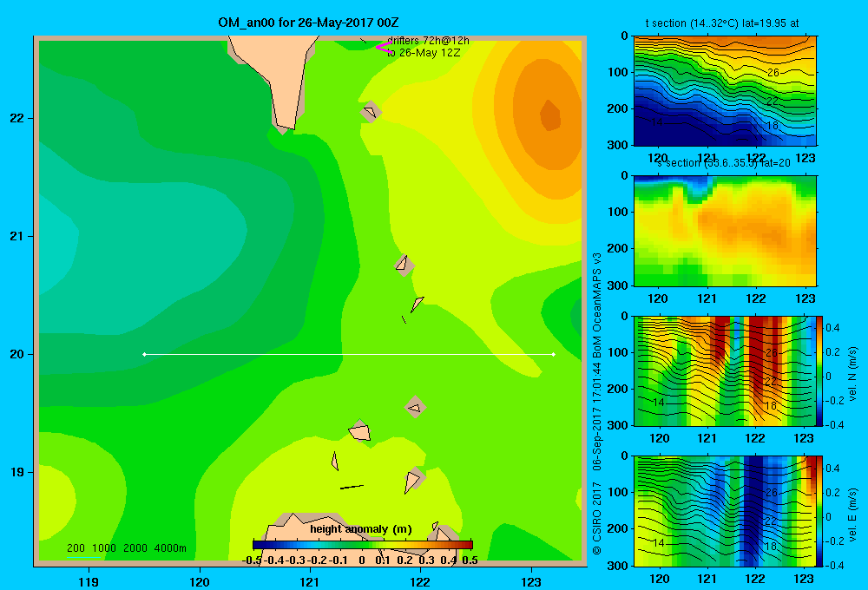This screenshot has width=868, height=590.
Task: Open the salinity section plot
Action: click(x=725, y=231)
